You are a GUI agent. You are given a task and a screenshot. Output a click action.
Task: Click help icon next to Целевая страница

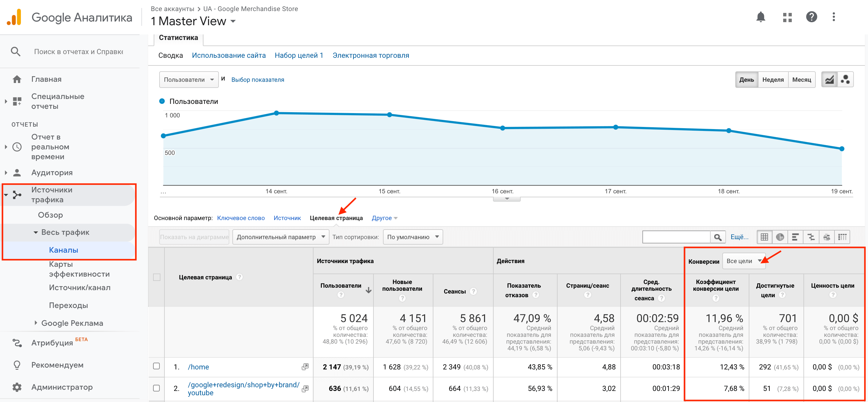[239, 277]
